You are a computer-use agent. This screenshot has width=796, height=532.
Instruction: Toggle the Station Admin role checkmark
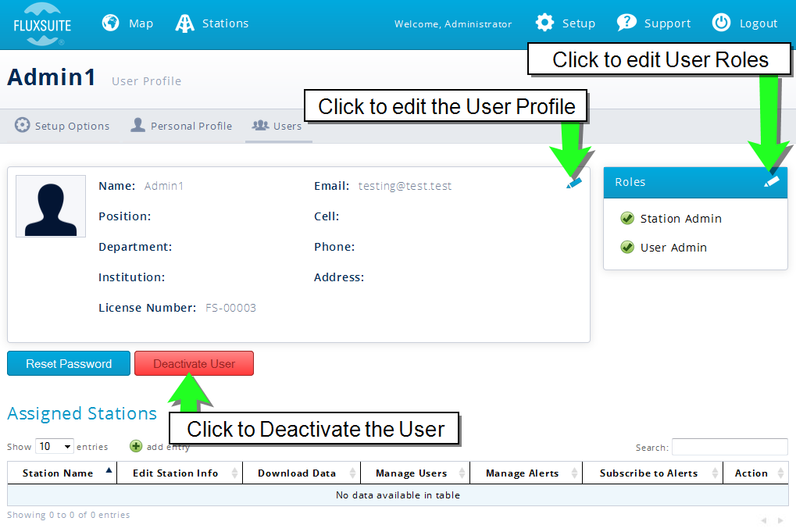tap(626, 219)
